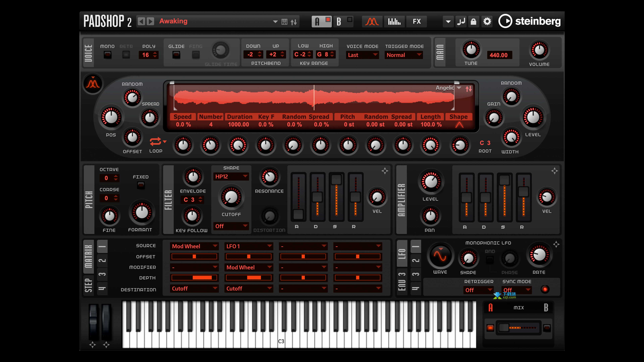Click LFO section fullscreen arrows icon

[x=556, y=244]
